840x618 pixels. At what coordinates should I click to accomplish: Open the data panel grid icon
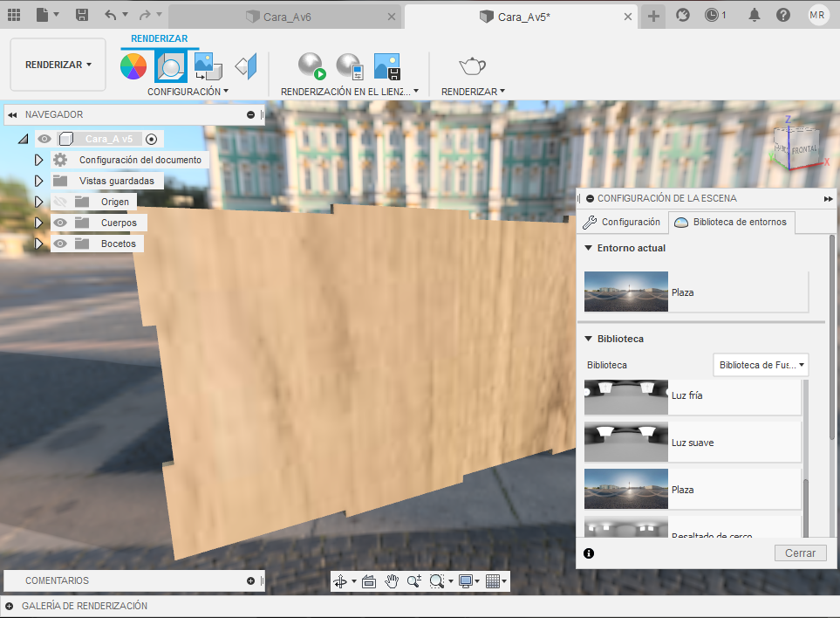[14, 15]
